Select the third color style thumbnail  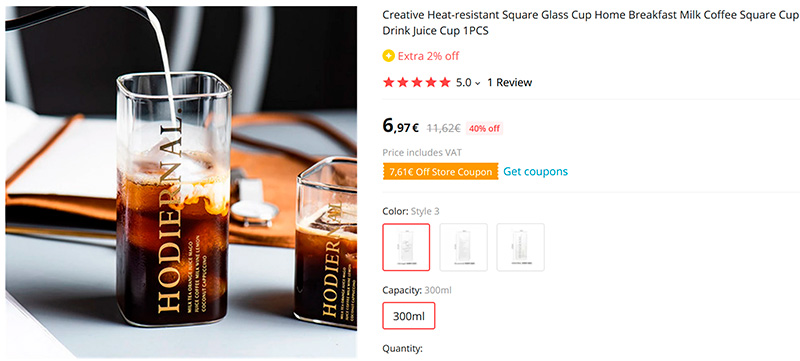click(520, 247)
